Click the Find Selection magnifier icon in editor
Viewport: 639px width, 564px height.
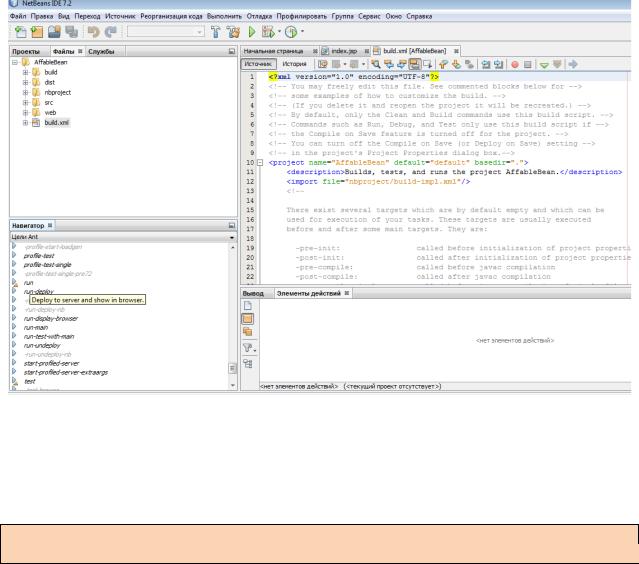[376, 64]
